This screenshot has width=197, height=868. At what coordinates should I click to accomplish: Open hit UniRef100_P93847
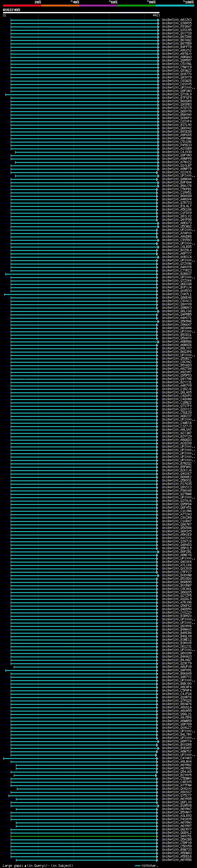tap(177, 26)
